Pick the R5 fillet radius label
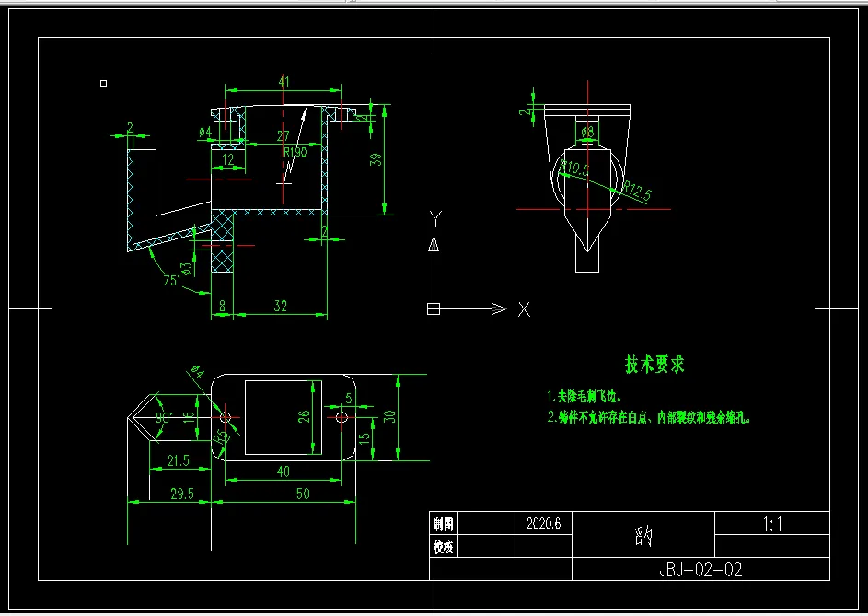Viewport: 868px width, 616px height. coord(220,437)
